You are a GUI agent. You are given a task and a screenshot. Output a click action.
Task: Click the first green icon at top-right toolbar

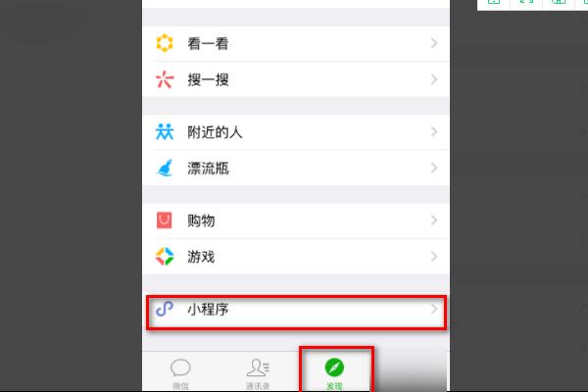(x=494, y=2)
